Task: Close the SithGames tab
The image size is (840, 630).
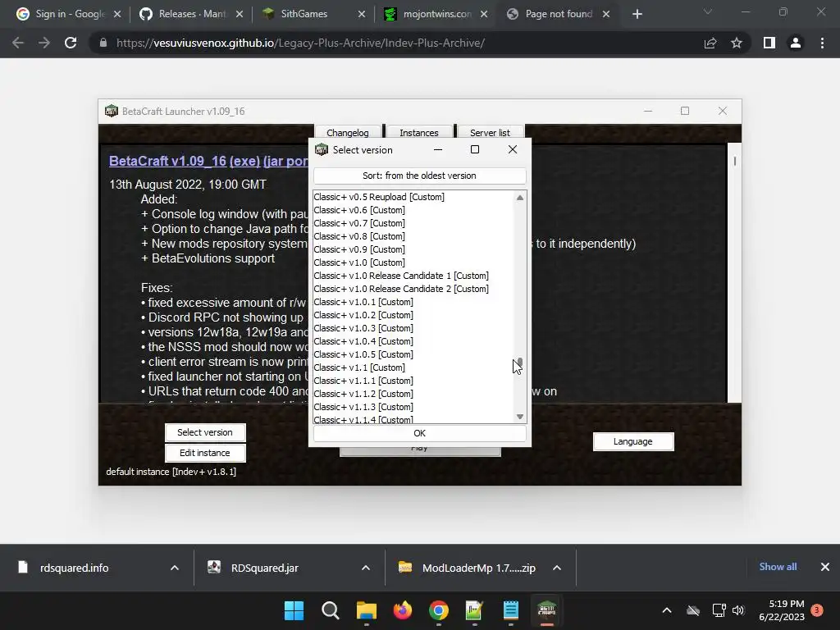Action: click(362, 14)
